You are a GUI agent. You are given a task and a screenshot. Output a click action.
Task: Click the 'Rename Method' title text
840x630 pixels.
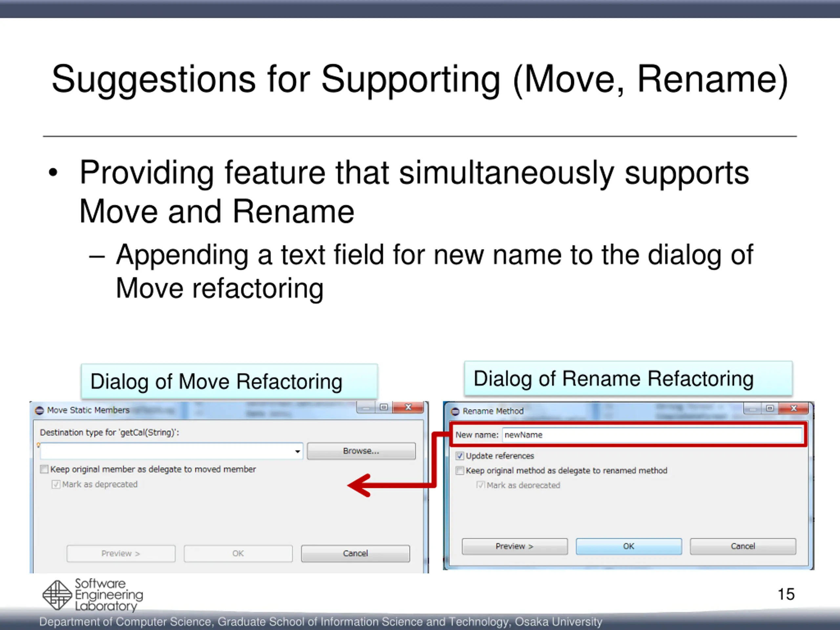click(x=493, y=411)
